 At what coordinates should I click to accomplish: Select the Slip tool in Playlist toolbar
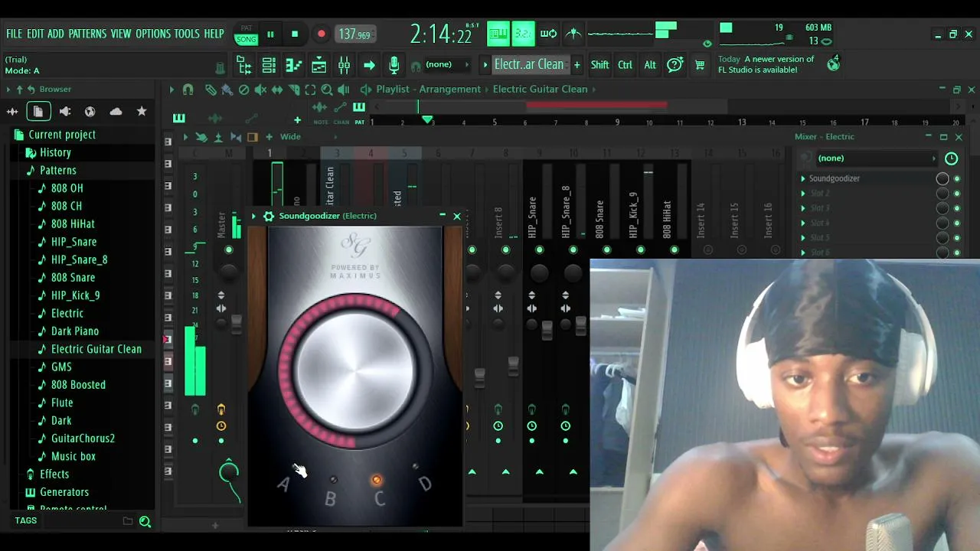[x=277, y=90]
